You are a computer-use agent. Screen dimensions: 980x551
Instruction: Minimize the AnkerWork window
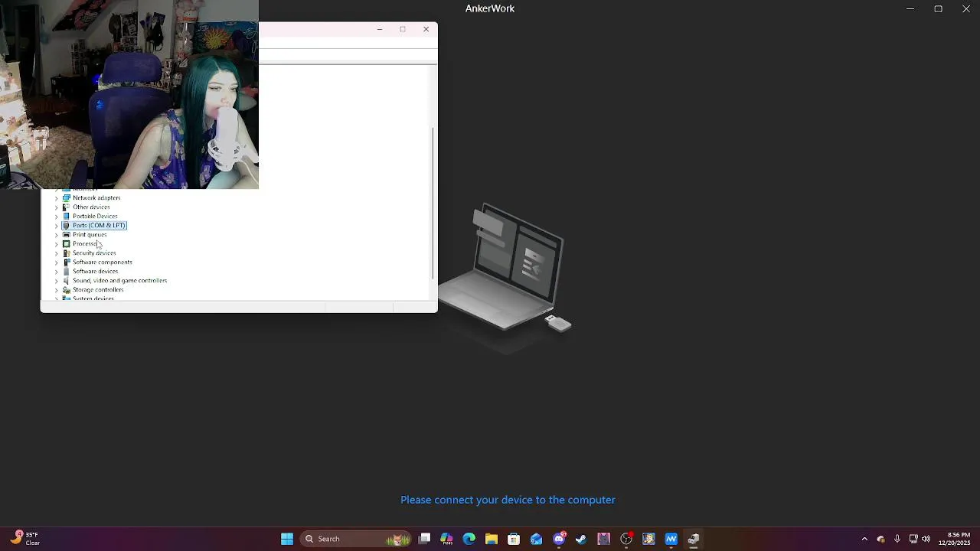click(x=910, y=8)
